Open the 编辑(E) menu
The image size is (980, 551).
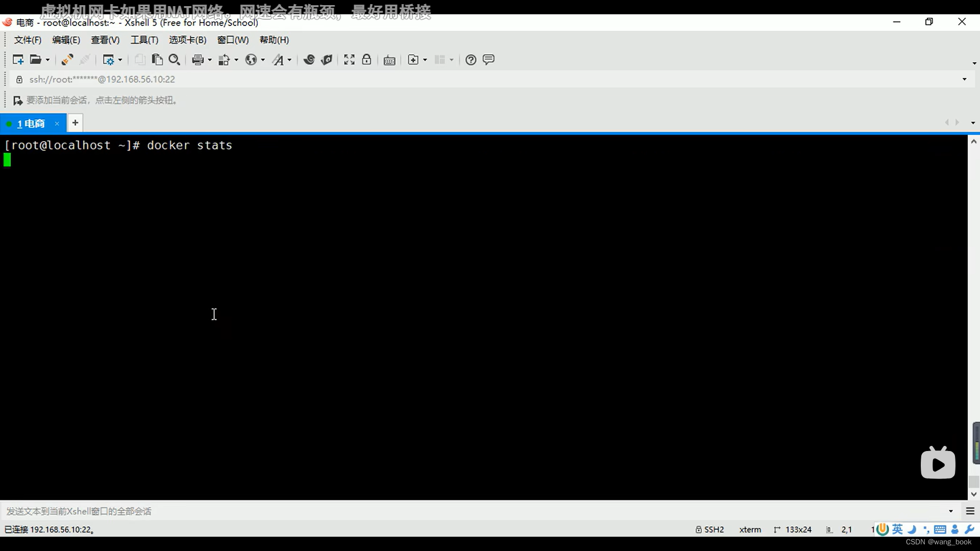pyautogui.click(x=66, y=40)
